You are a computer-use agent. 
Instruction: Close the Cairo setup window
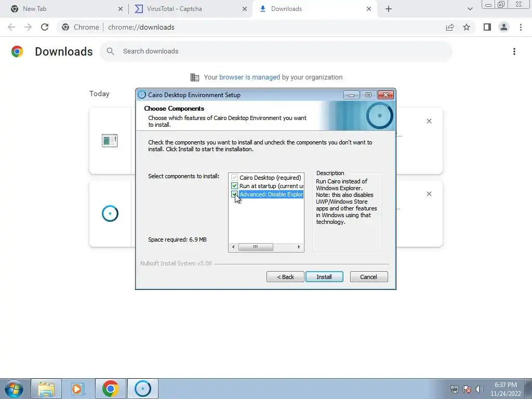click(385, 95)
